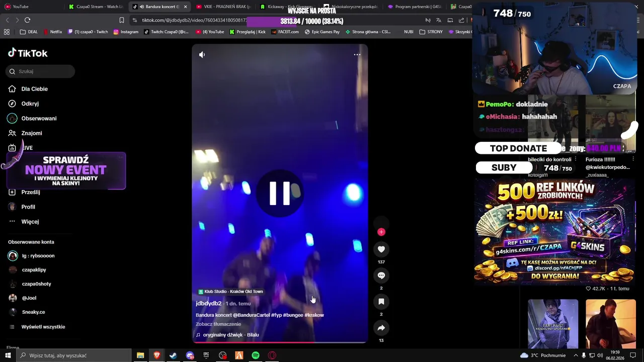Show hidden system tray icons
644x362 pixels.
click(576, 355)
